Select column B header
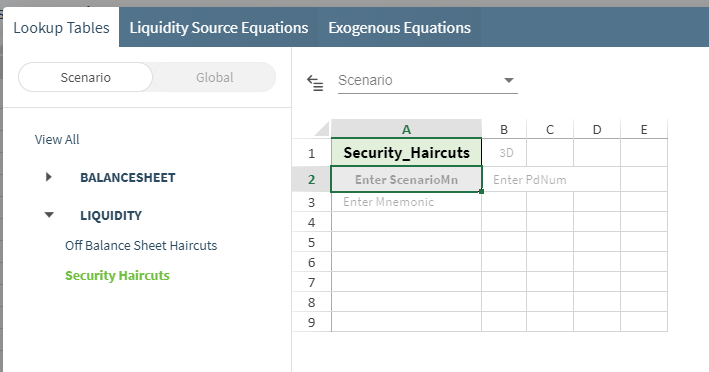Image resolution: width=709 pixels, height=372 pixels. 504,129
